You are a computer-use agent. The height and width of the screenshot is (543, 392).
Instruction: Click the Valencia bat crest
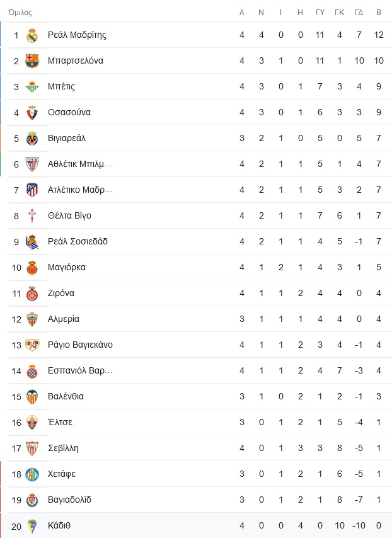(32, 397)
